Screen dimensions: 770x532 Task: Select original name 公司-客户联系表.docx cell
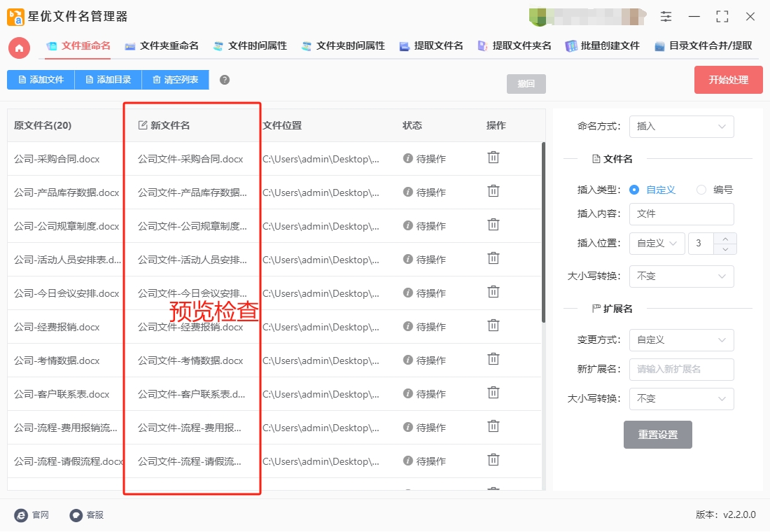[x=62, y=395]
